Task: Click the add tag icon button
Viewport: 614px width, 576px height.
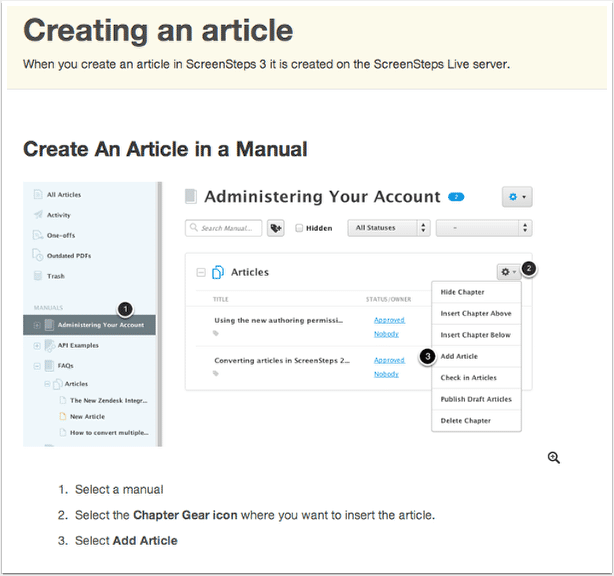Action: (277, 228)
